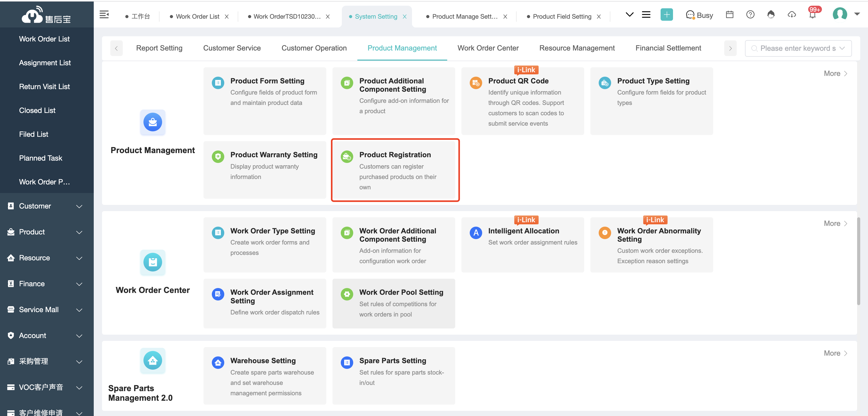Open Return Visit List in sidebar

click(x=45, y=87)
